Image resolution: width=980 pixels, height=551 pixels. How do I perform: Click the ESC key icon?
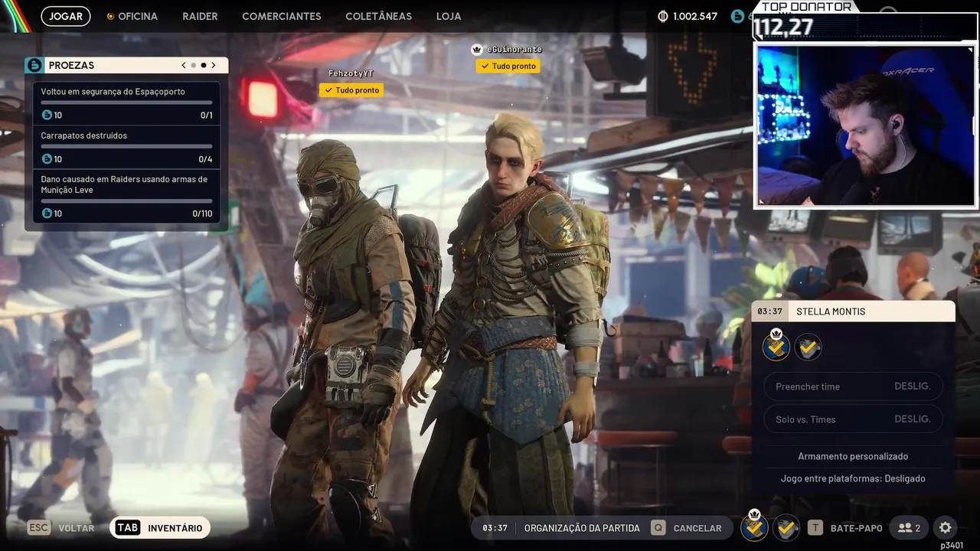[x=39, y=528]
